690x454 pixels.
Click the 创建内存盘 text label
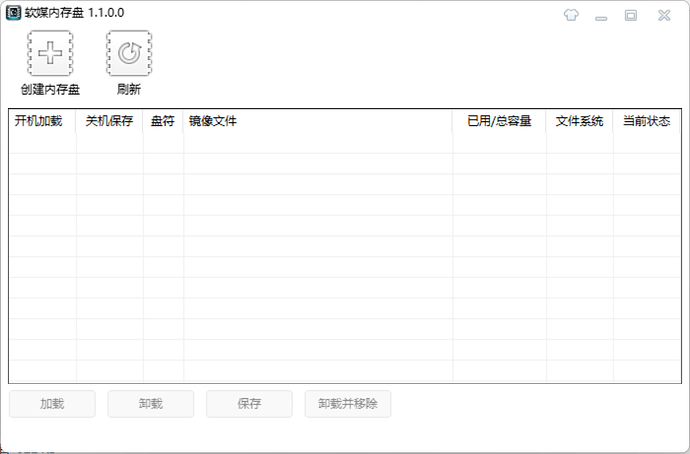pos(50,90)
